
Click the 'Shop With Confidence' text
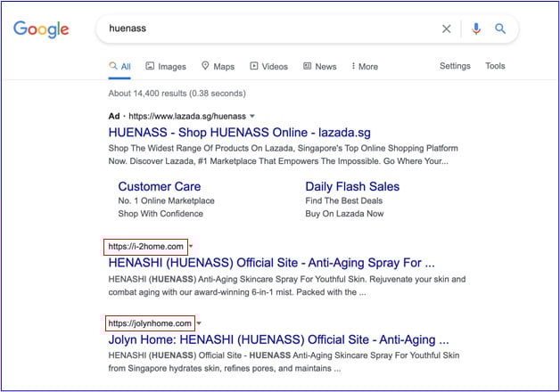tap(161, 214)
